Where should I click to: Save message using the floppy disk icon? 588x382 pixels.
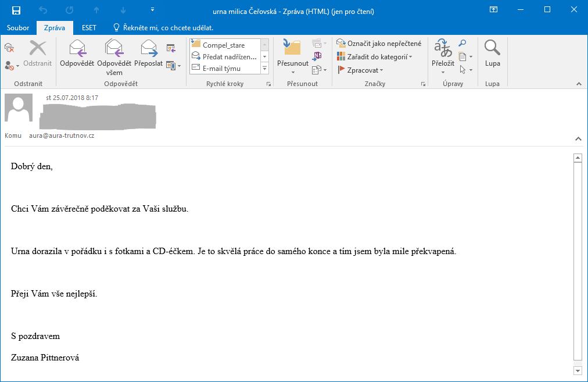16,10
